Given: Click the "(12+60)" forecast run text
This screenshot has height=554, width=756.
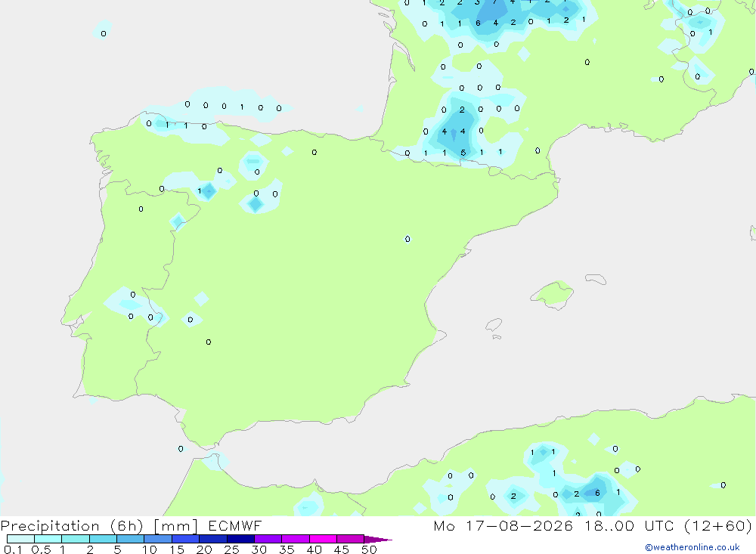Looking at the screenshot, I should 718,526.
